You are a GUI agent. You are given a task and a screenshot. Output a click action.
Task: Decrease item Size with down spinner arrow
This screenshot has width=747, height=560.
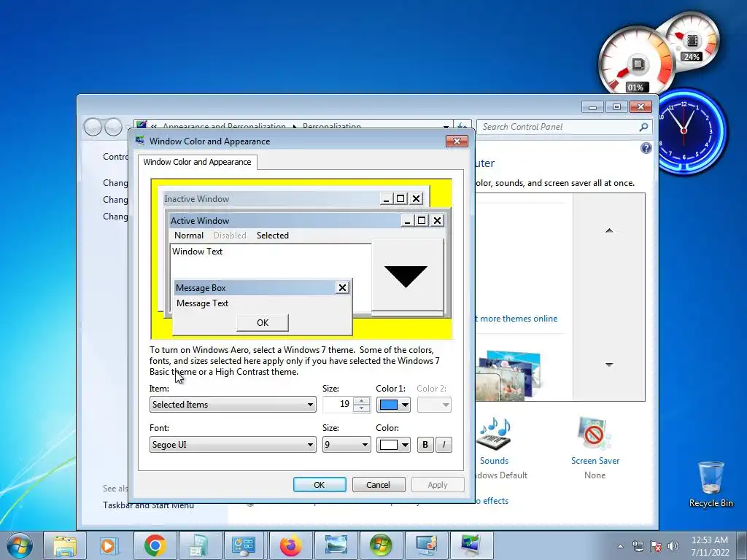(x=362, y=408)
